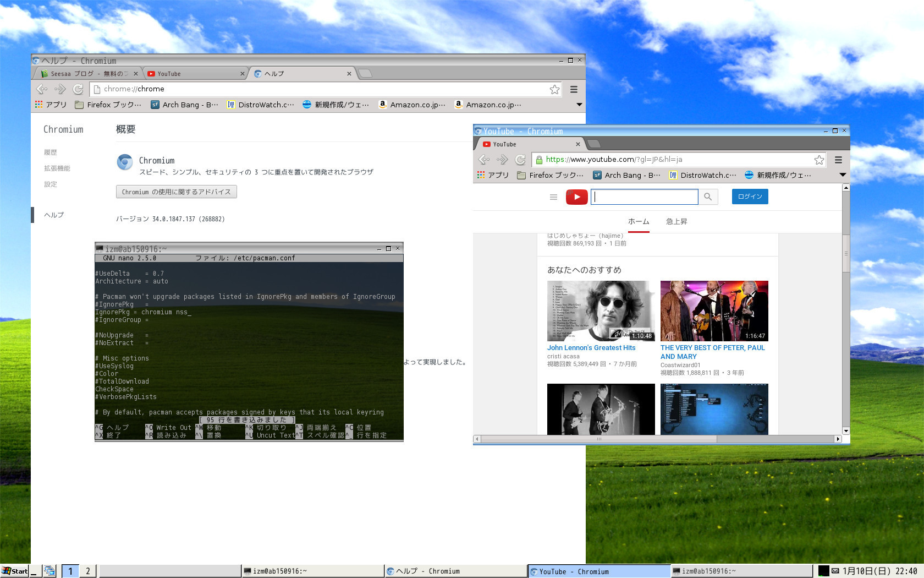Reload page in the ヘルプ Chromium window

point(78,89)
